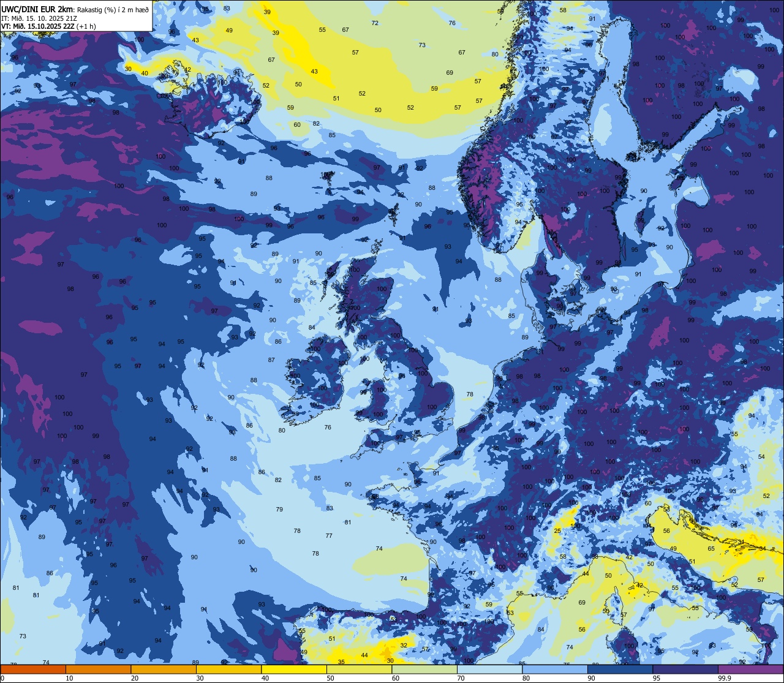Click the legend scale label "80"
This screenshot has width=784, height=683.
tap(526, 678)
